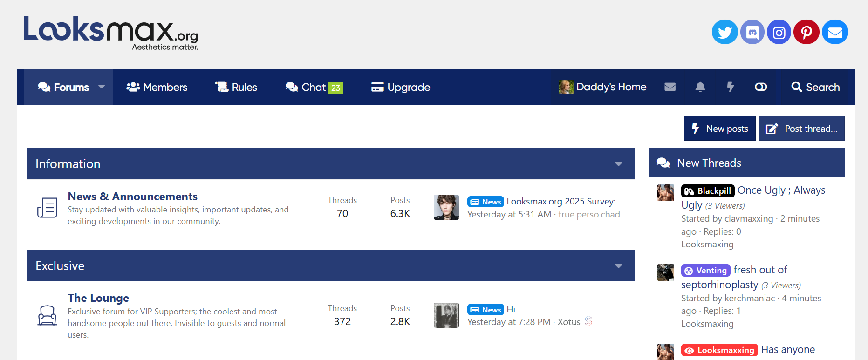Open the inbox envelope icon in navbar
Screen dimensions: 868x360
[670, 87]
